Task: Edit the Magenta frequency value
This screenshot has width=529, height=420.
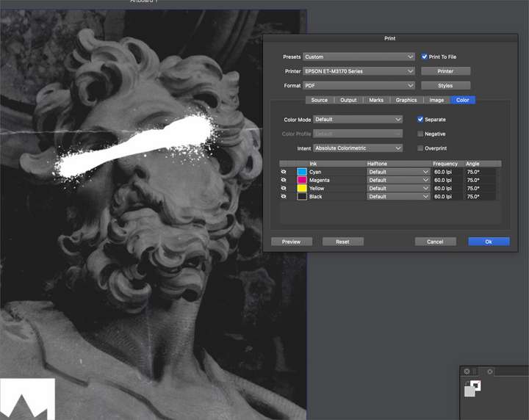Action: tap(447, 180)
